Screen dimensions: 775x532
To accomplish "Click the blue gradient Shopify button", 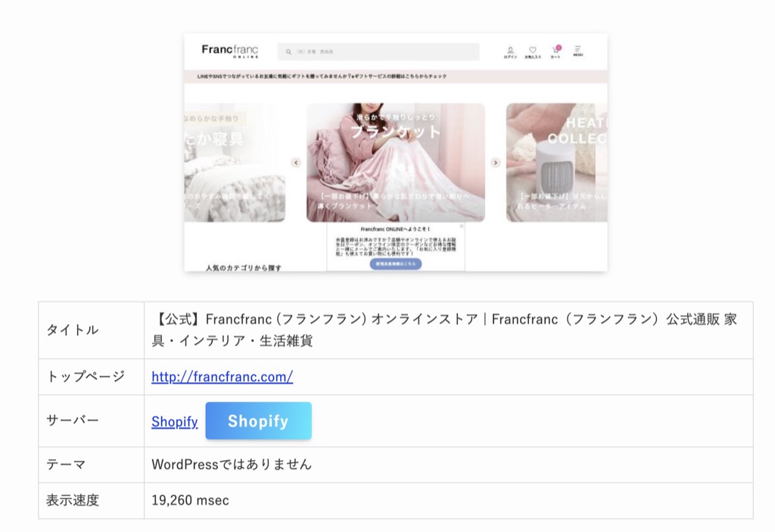I will tap(259, 421).
